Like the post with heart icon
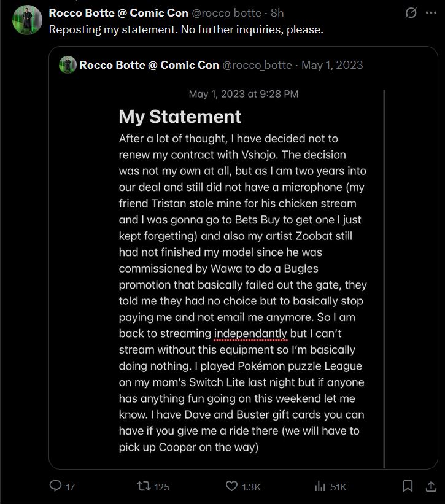445x504 pixels. click(231, 486)
